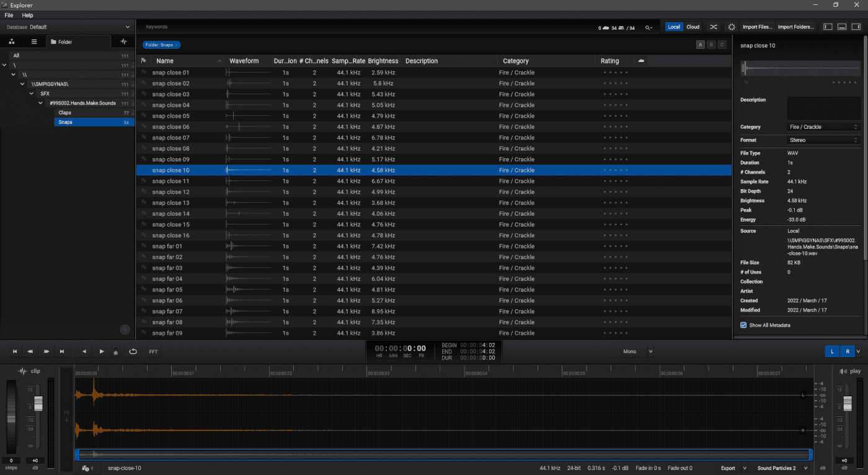The height and width of the screenshot is (475, 868).
Task: Collapse the SFX folder tree node
Action: (x=32, y=94)
